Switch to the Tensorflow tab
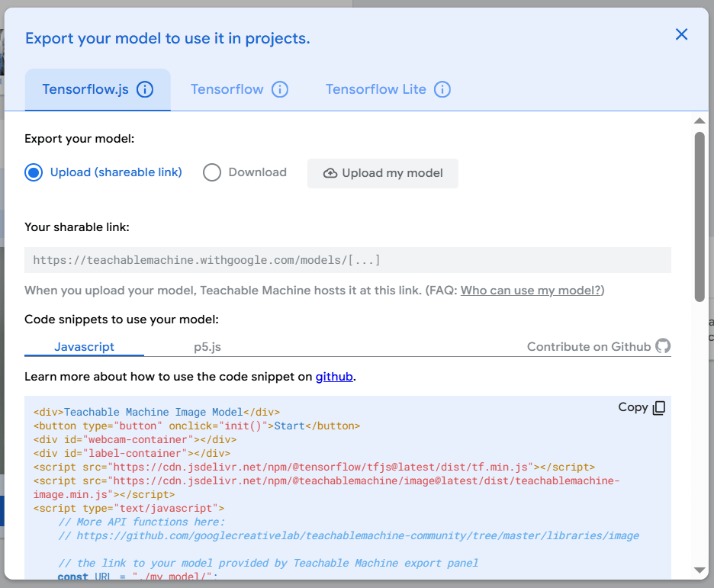The height and width of the screenshot is (588, 714). [227, 89]
